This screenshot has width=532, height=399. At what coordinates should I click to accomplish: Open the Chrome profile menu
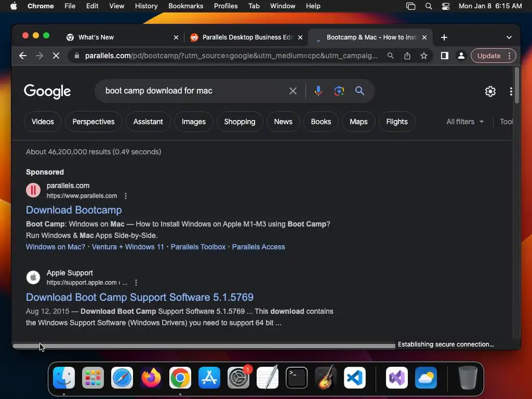click(x=461, y=56)
